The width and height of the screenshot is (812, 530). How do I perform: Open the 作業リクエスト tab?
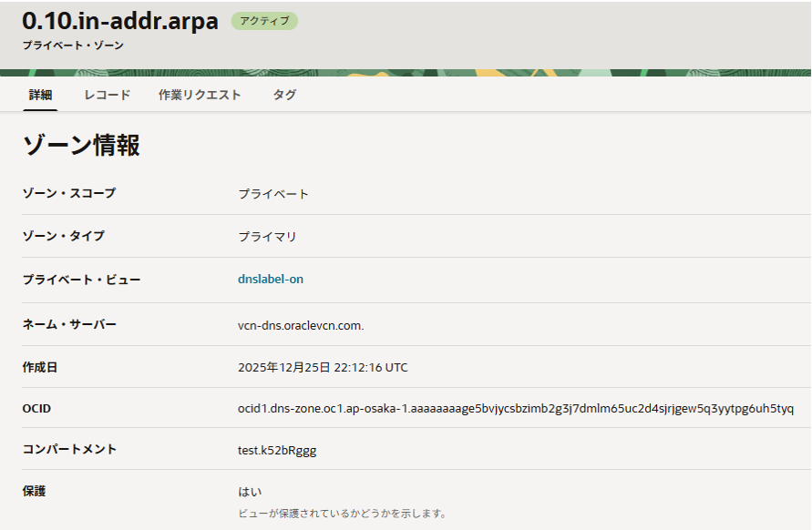tap(200, 95)
